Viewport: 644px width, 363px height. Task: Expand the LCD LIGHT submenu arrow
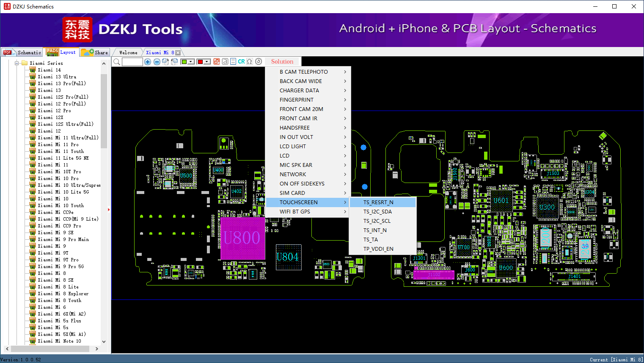(345, 147)
